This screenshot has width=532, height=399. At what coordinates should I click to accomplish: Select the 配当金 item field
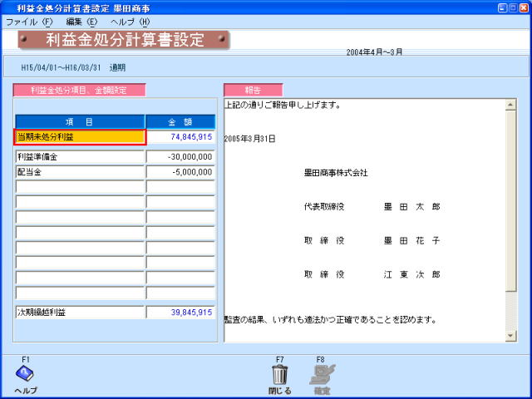pyautogui.click(x=80, y=172)
